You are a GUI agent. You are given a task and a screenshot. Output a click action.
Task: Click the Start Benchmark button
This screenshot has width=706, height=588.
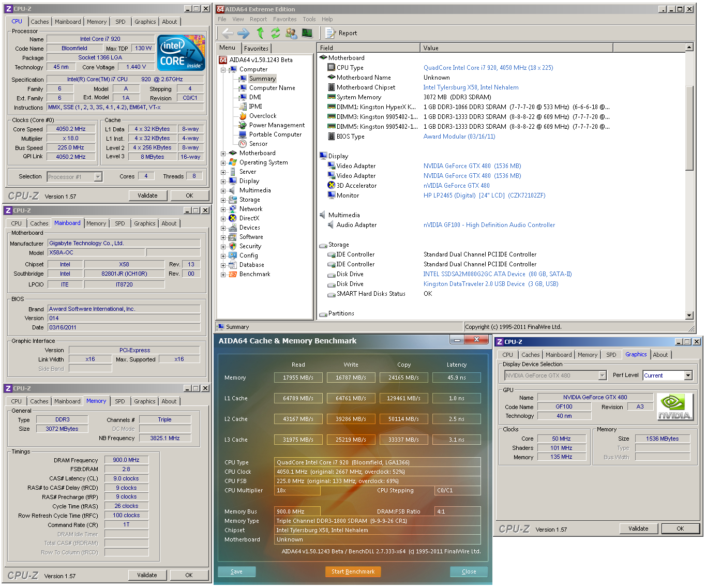(353, 571)
